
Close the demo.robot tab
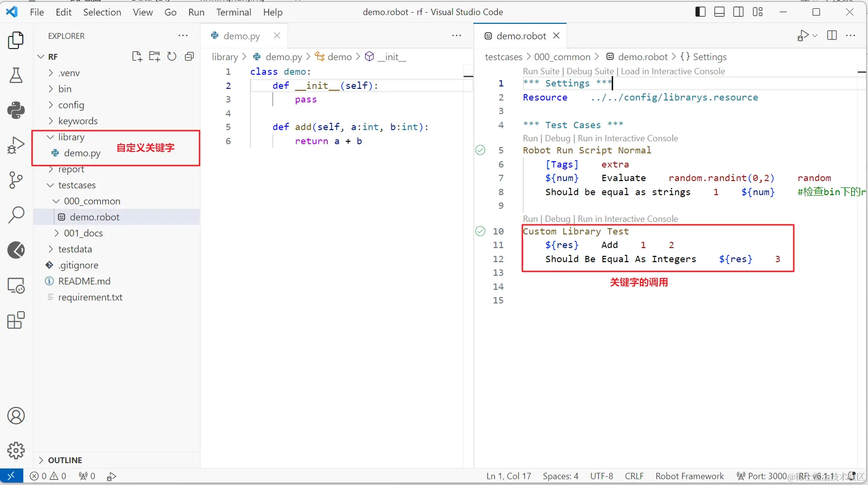[556, 35]
